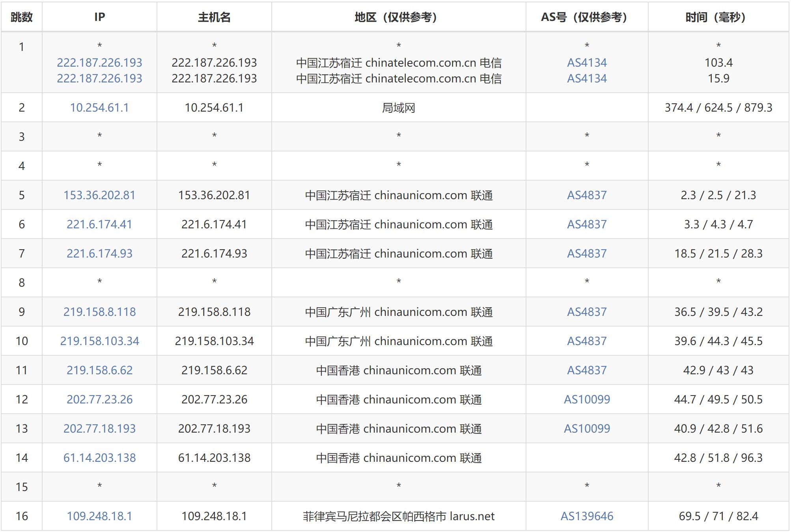Select the hop number 8 cell
This screenshot has width=791, height=532.
[x=22, y=283]
